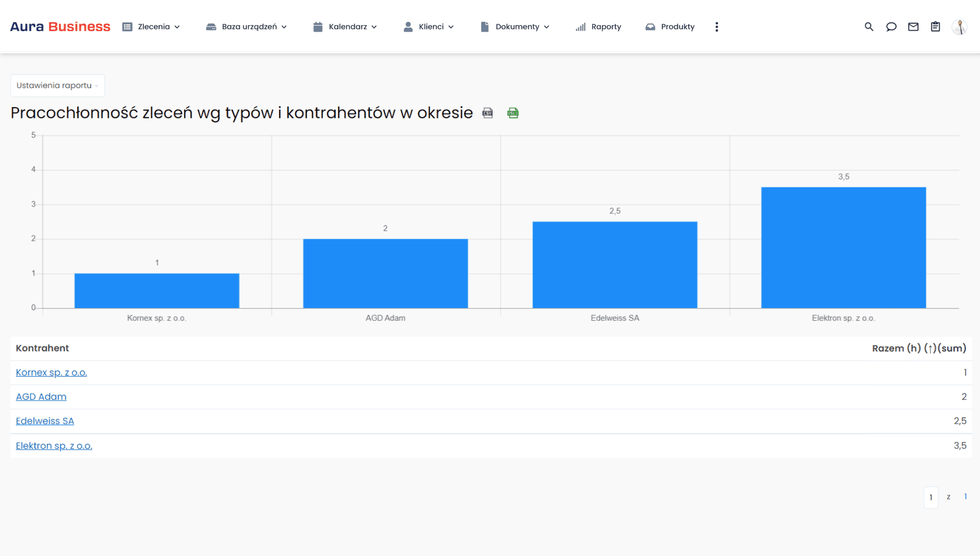
Task: Open the Edelweiss SA contractor link
Action: 45,421
